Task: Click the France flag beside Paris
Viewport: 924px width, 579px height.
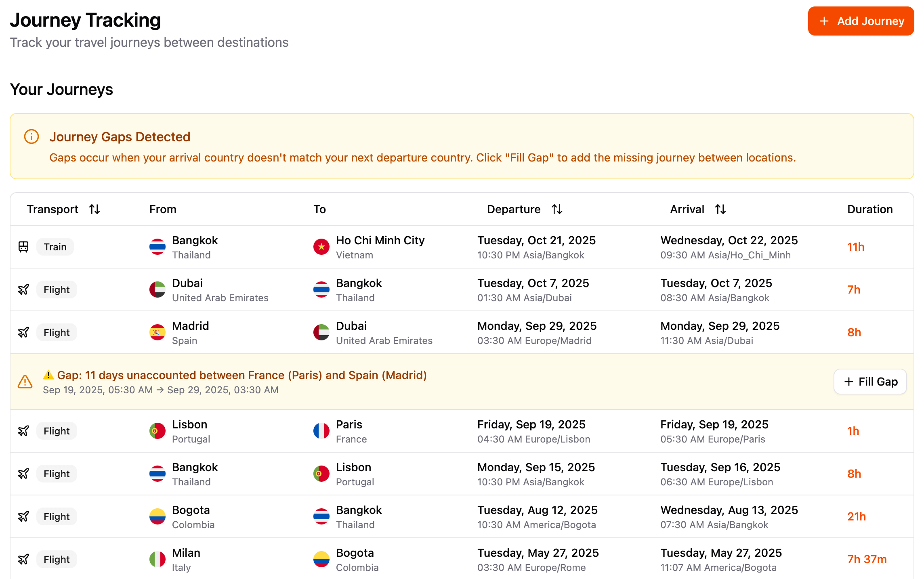Action: [x=321, y=431]
